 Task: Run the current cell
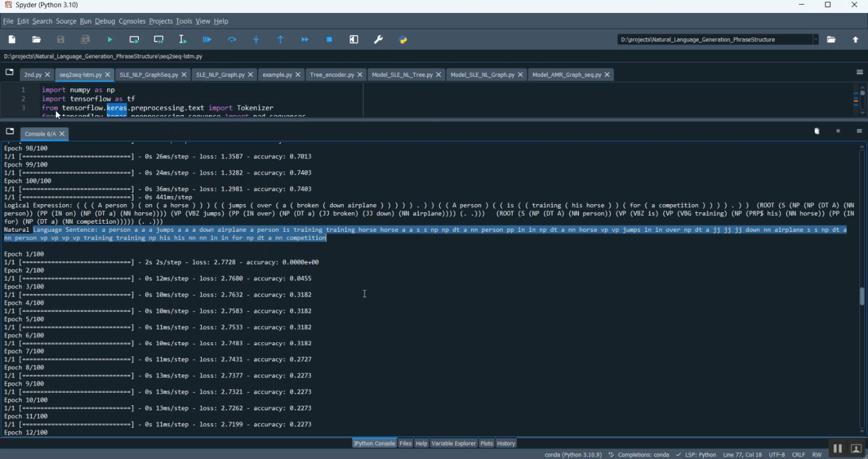(x=134, y=39)
